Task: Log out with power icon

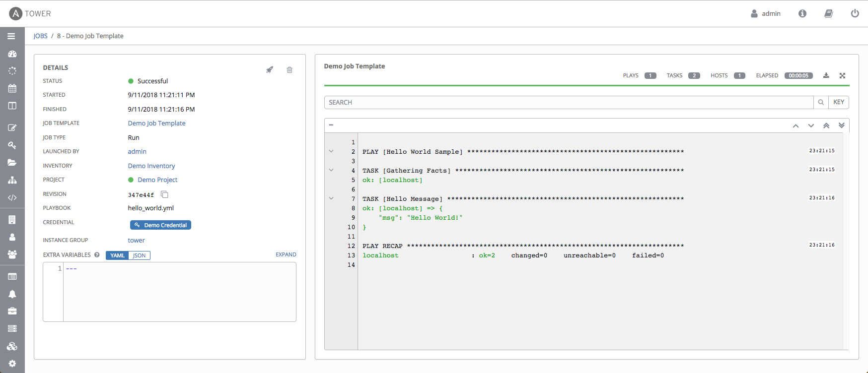Action: click(855, 13)
